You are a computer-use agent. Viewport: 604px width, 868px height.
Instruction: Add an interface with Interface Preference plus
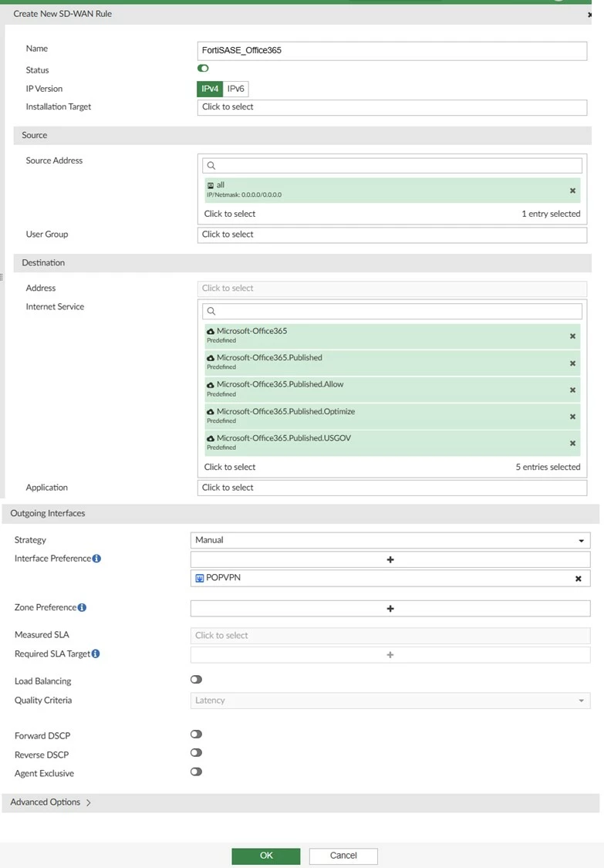click(390, 559)
